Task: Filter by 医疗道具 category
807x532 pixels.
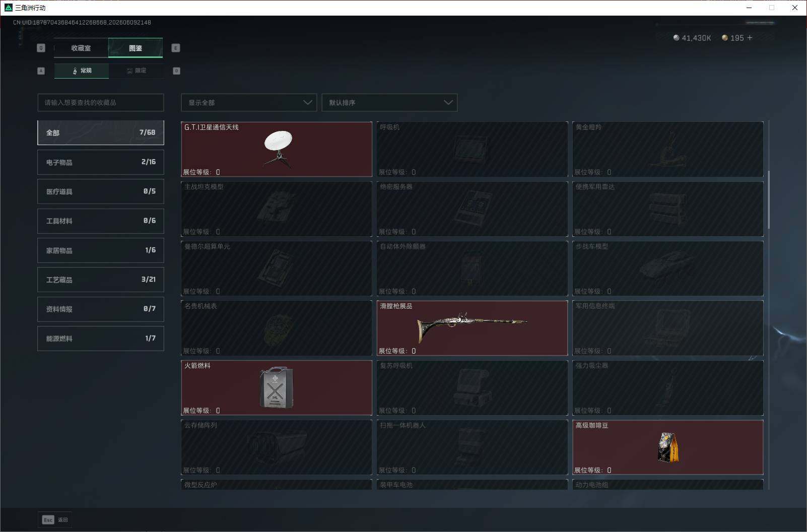Action: click(x=101, y=191)
